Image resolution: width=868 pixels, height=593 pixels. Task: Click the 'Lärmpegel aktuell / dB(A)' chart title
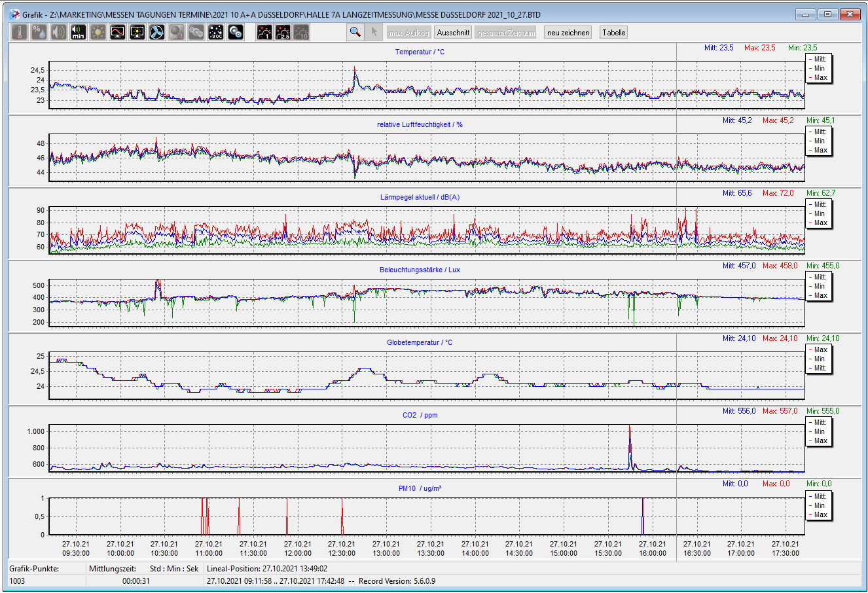(420, 197)
